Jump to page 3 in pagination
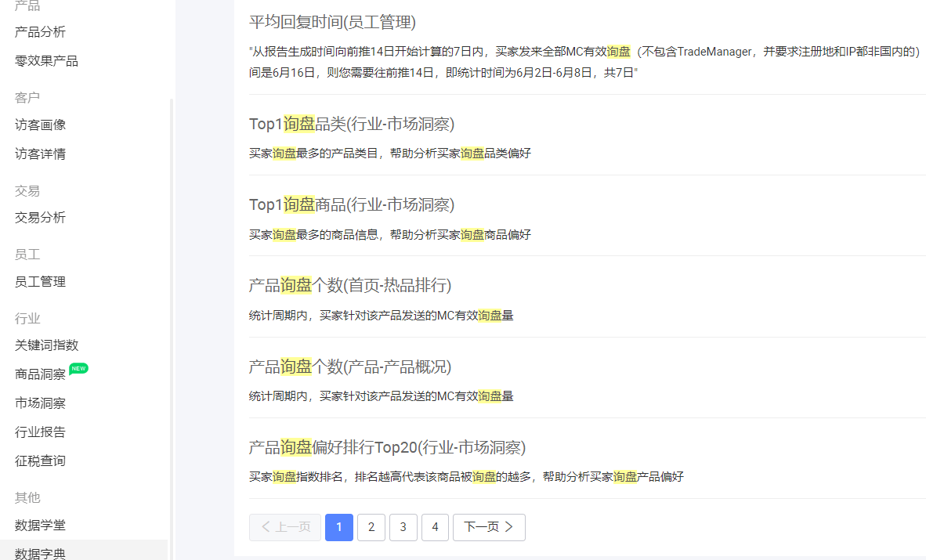The image size is (926, 560). tap(403, 527)
